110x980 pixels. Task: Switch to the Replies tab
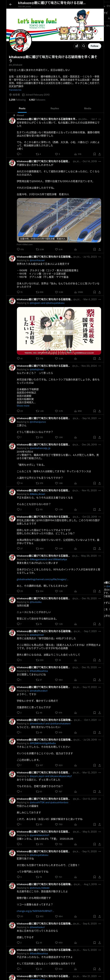(x=55, y=108)
